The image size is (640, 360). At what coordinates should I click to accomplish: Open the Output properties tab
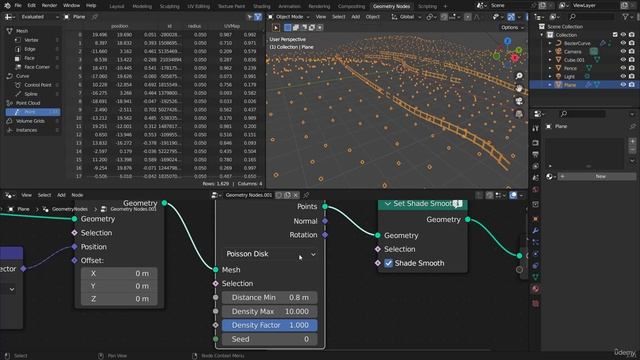click(x=535, y=154)
